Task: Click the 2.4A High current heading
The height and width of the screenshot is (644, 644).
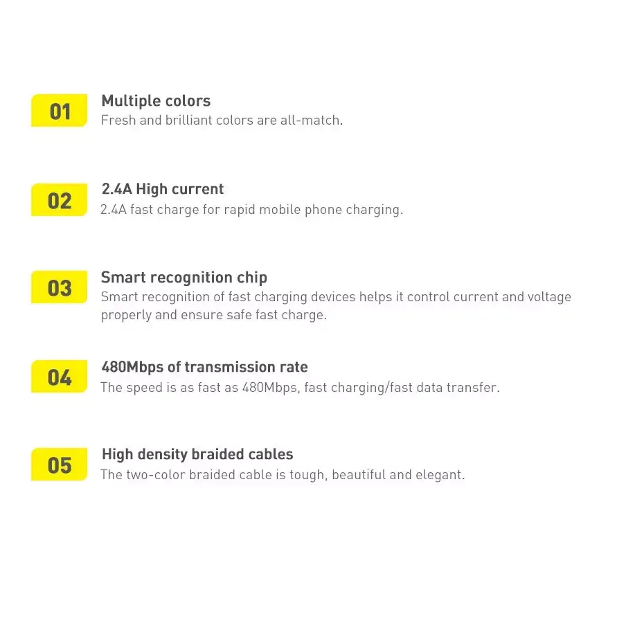Action: (x=163, y=189)
